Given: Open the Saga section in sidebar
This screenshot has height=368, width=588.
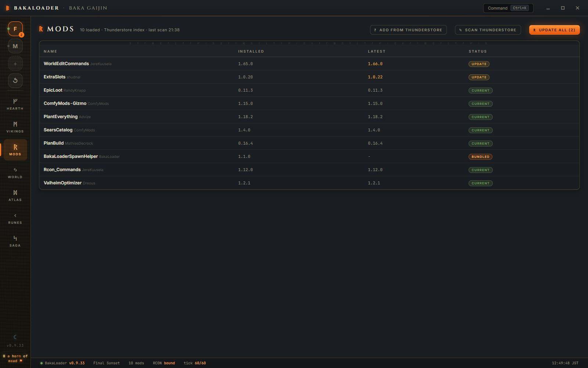Looking at the screenshot, I should 15,241.
